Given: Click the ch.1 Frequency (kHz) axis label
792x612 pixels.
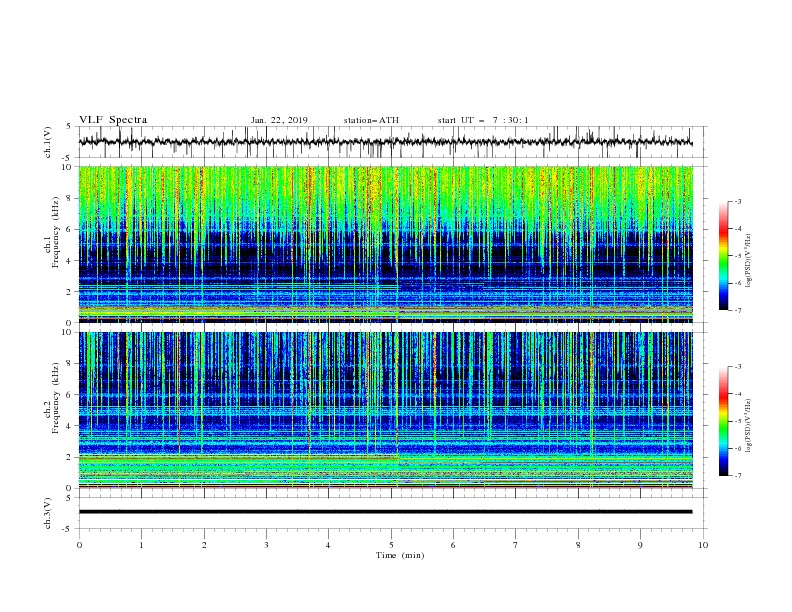Looking at the screenshot, I should (x=52, y=230).
